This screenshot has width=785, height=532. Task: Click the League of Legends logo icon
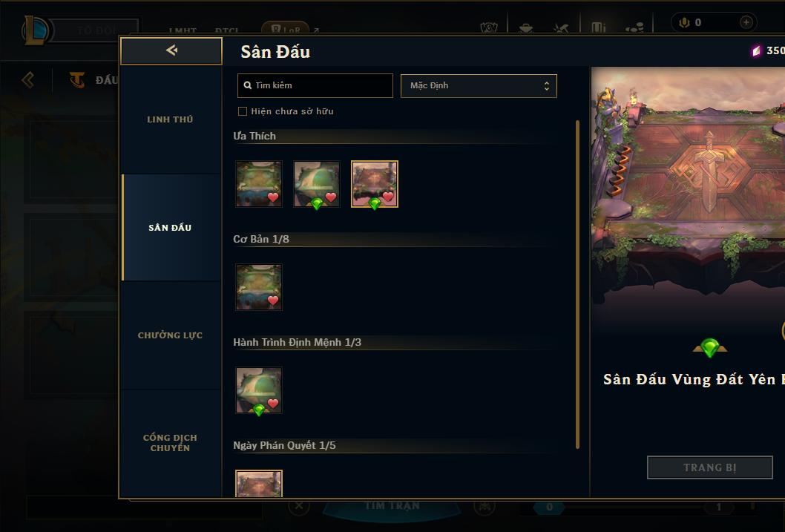[x=36, y=30]
